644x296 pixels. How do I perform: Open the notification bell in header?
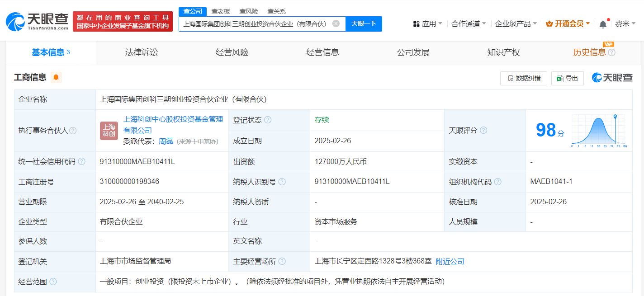pyautogui.click(x=603, y=24)
